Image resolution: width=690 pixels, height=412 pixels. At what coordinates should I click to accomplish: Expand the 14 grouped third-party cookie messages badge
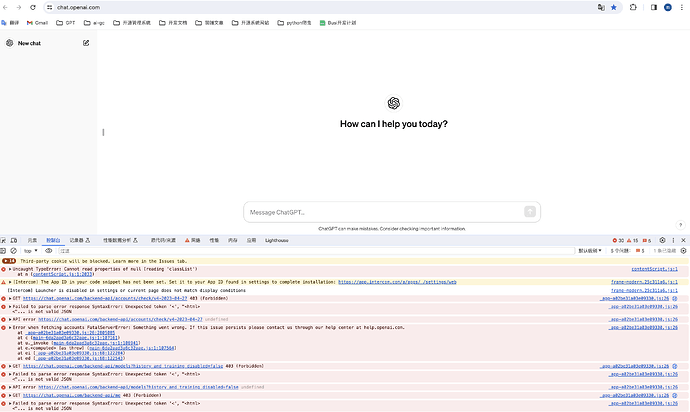(9, 261)
